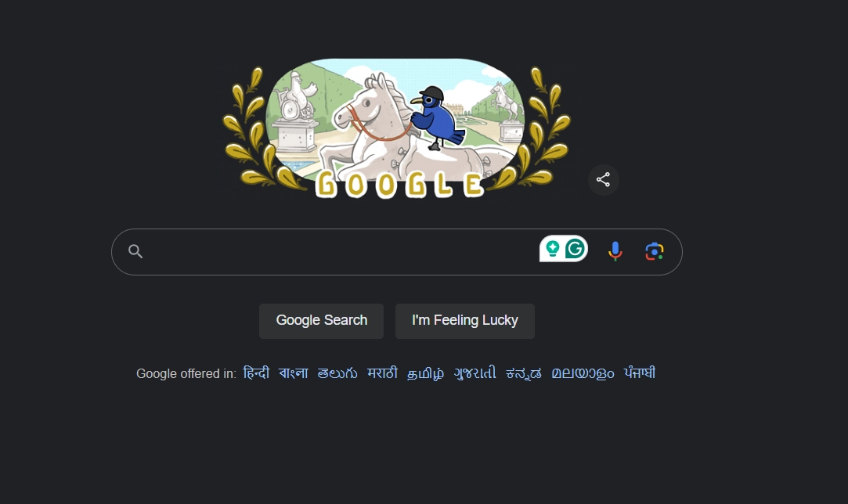Click the I'm Feeling Lucky button
The image size is (848, 504).
(x=464, y=321)
